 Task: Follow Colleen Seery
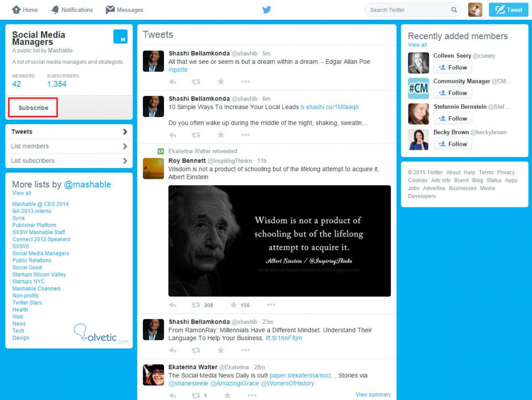pos(453,67)
